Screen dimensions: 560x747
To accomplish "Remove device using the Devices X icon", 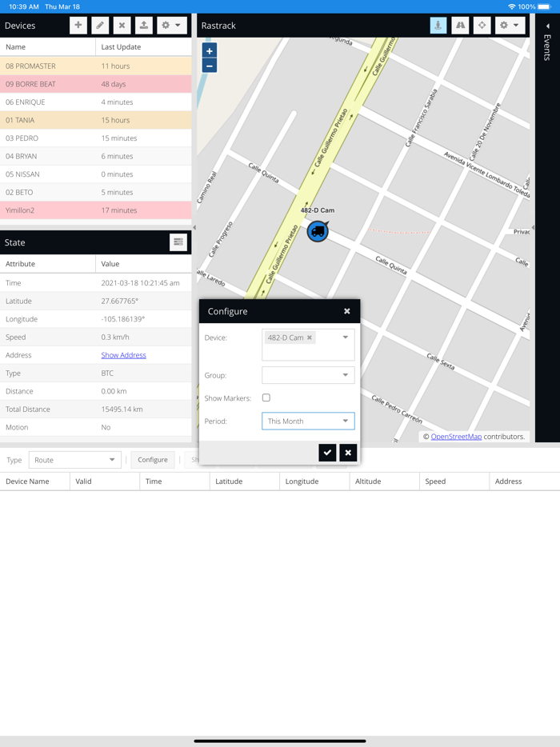I will pos(122,26).
